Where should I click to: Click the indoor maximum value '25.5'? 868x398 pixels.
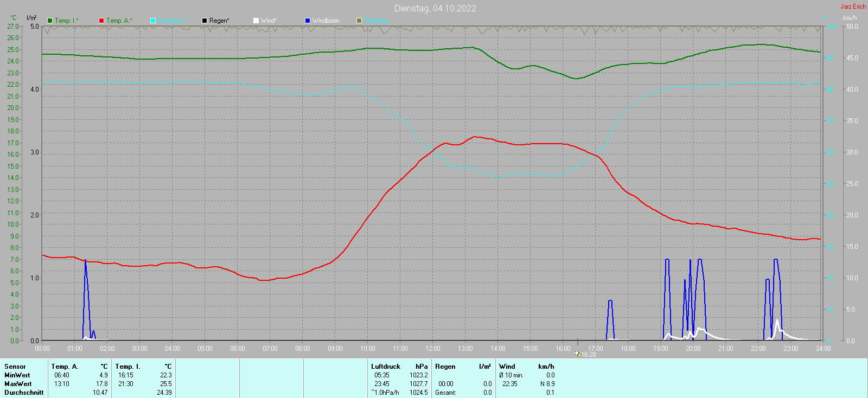[x=166, y=384]
